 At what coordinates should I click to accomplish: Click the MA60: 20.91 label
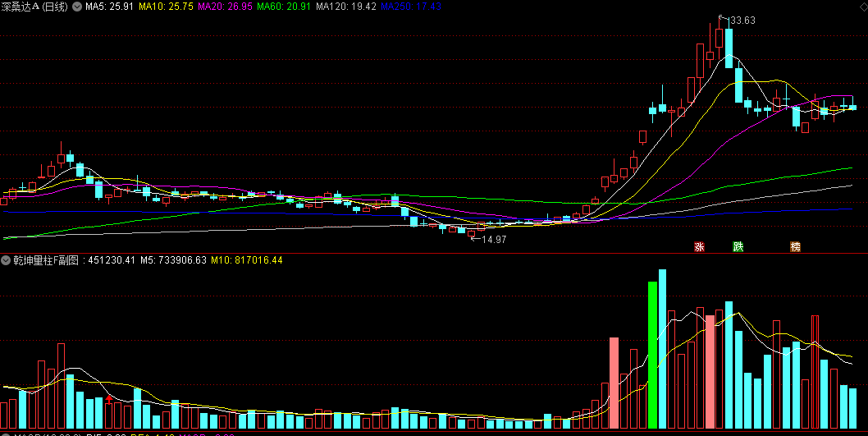tap(284, 7)
